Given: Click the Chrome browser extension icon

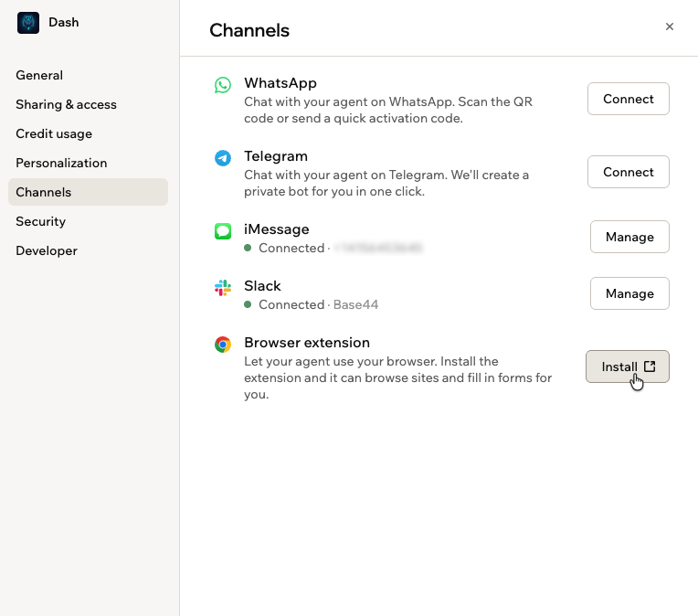Looking at the screenshot, I should click(223, 345).
